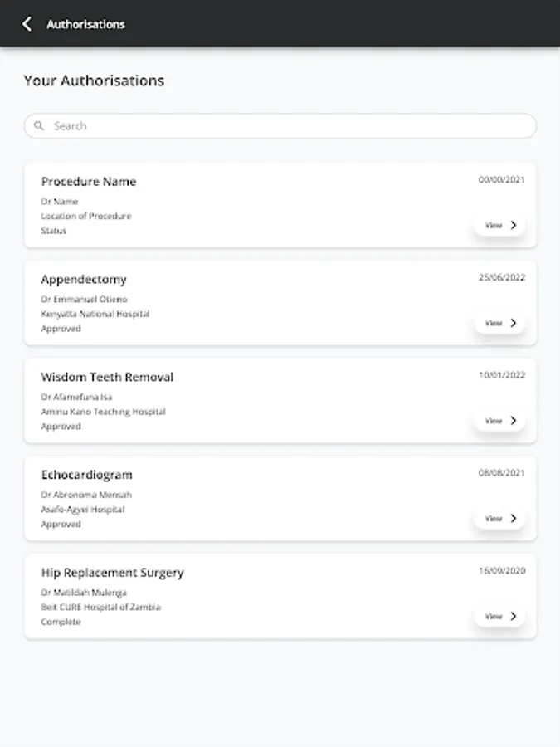This screenshot has height=747, width=560.
Task: Click chevron arrow on Hip Replacement Surgery card
Action: coord(514,617)
